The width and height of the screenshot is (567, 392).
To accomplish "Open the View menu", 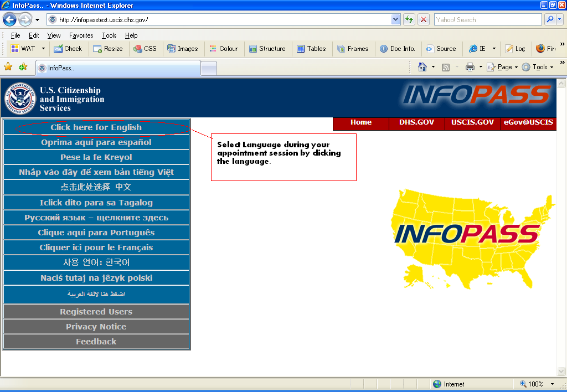I will pyautogui.click(x=54, y=35).
